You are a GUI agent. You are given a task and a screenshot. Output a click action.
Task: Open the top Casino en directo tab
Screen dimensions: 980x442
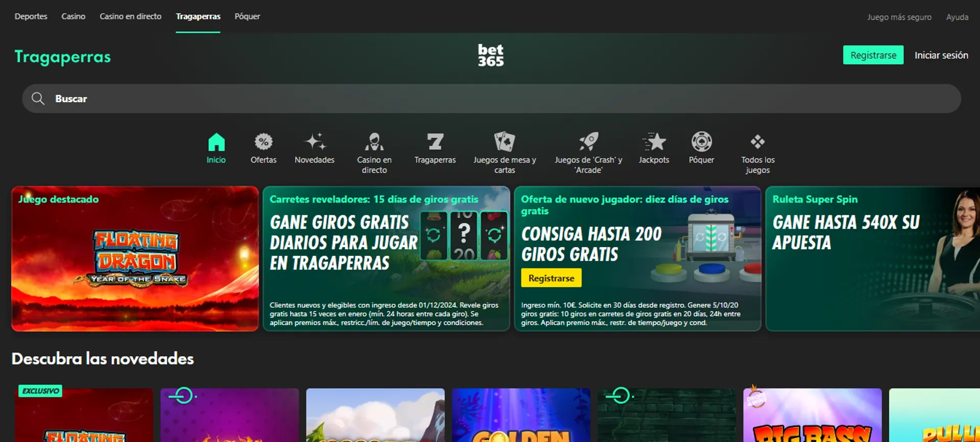130,16
